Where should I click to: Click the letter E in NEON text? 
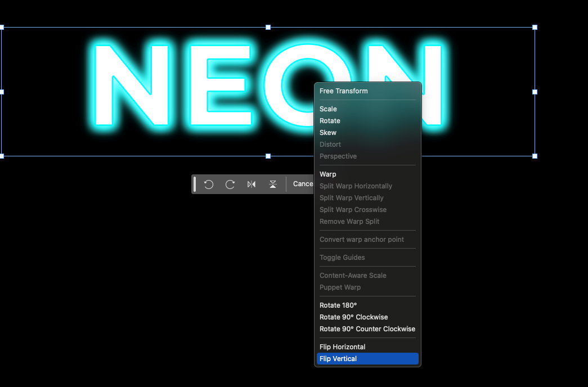(x=219, y=85)
